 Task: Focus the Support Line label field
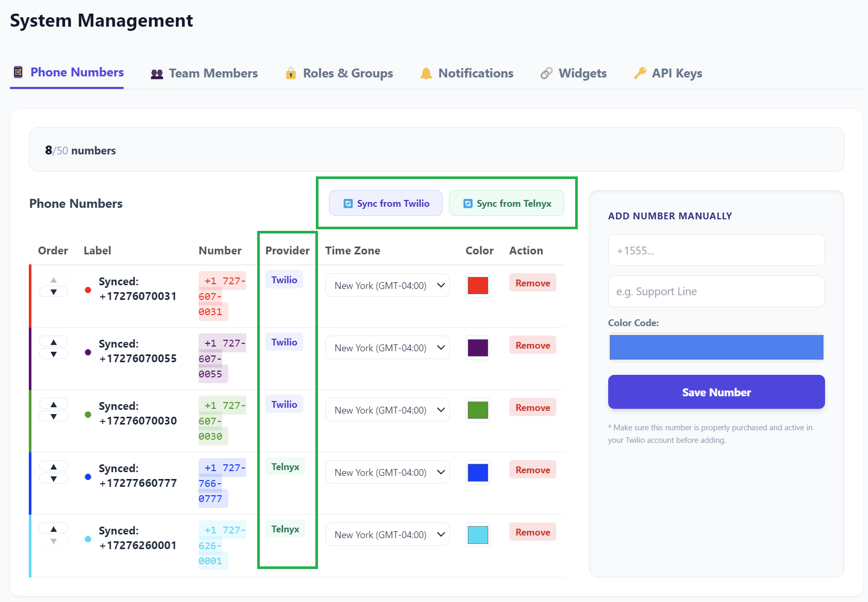pyautogui.click(x=716, y=292)
